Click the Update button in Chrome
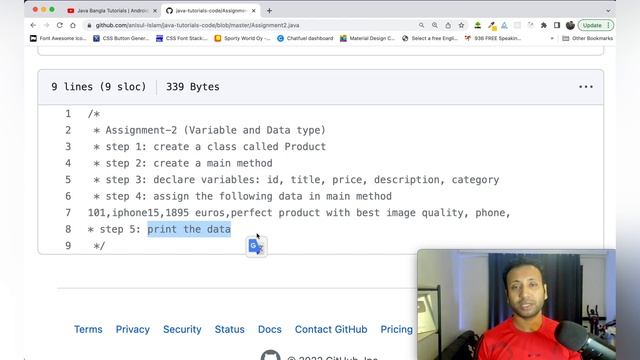This screenshot has height=360, width=640. click(x=596, y=25)
